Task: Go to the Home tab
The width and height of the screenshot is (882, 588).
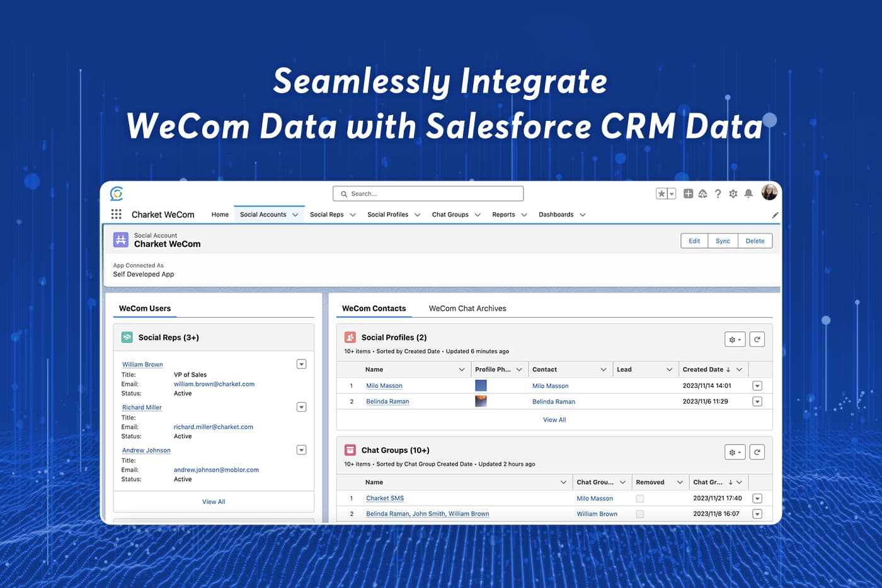Action: (220, 215)
